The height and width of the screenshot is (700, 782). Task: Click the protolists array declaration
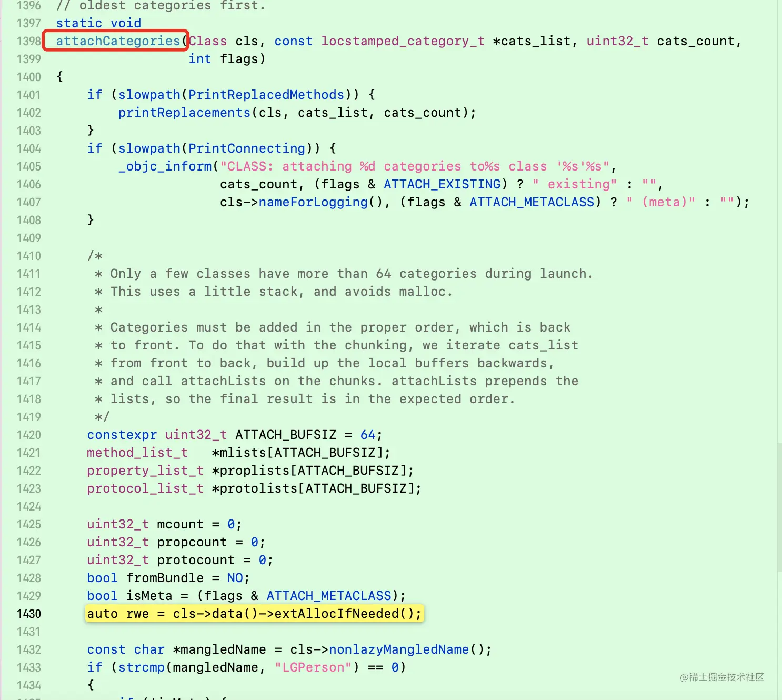[317, 488]
